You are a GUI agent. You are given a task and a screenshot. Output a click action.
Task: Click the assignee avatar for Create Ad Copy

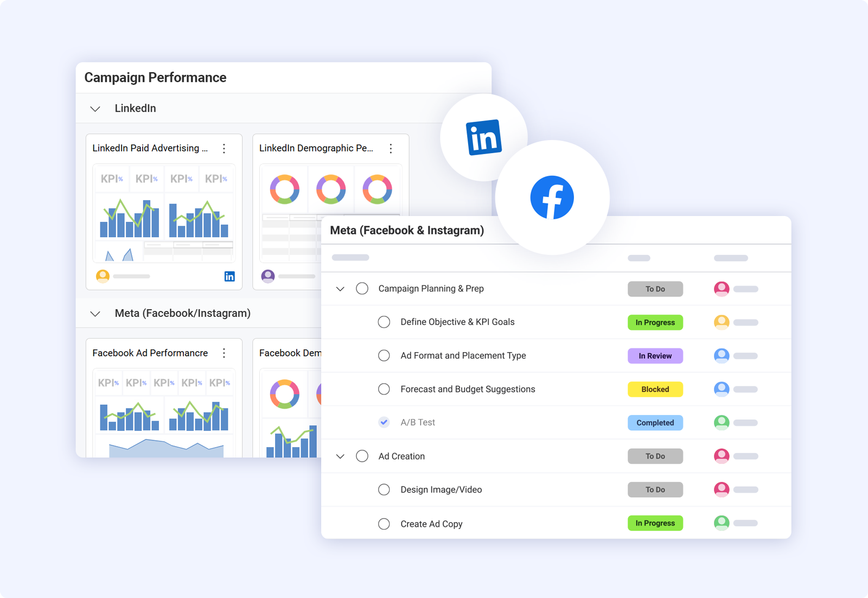tap(722, 523)
